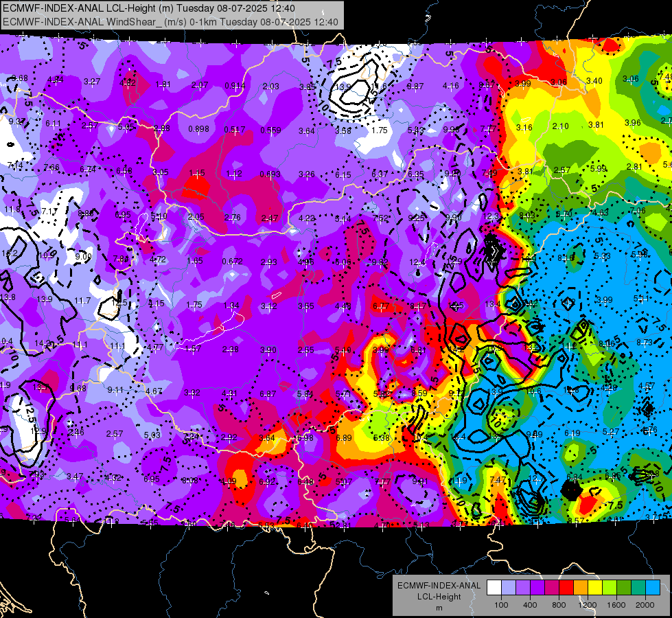The height and width of the screenshot is (618, 672).
Task: Click the value 1.15 above the red patch
Action: (x=197, y=173)
